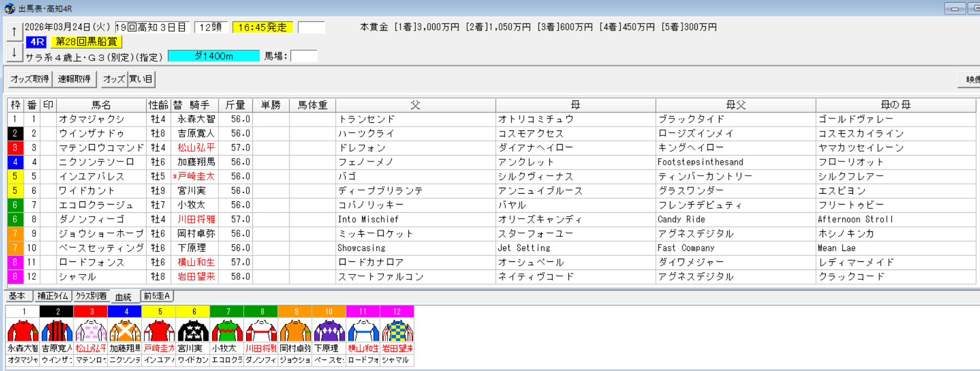Click the down arrow for next race
This screenshot has height=371, width=980.
(x=14, y=53)
